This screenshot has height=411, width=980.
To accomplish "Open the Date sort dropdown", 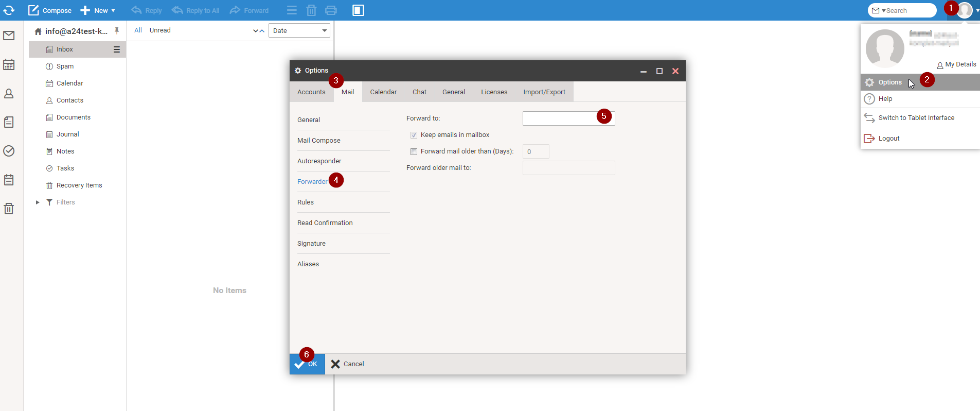I will [x=299, y=31].
